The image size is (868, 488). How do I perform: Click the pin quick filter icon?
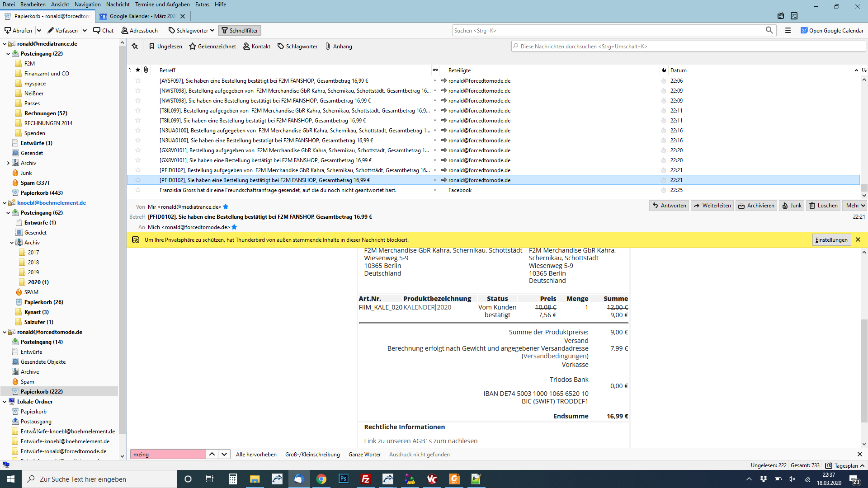[135, 46]
